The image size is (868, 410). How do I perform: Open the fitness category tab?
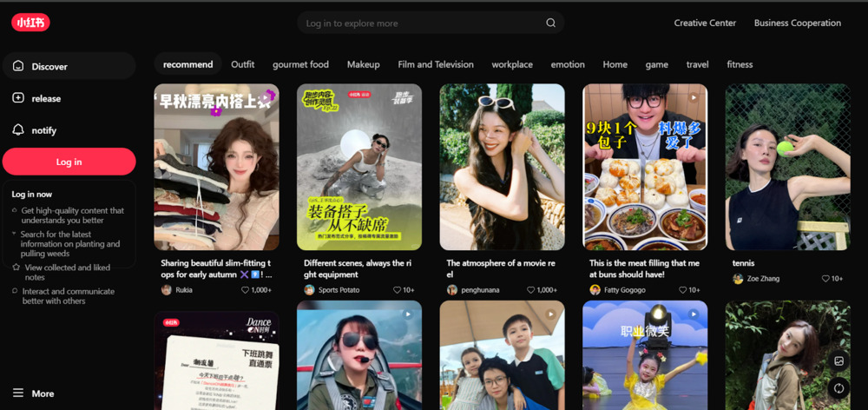click(x=740, y=64)
